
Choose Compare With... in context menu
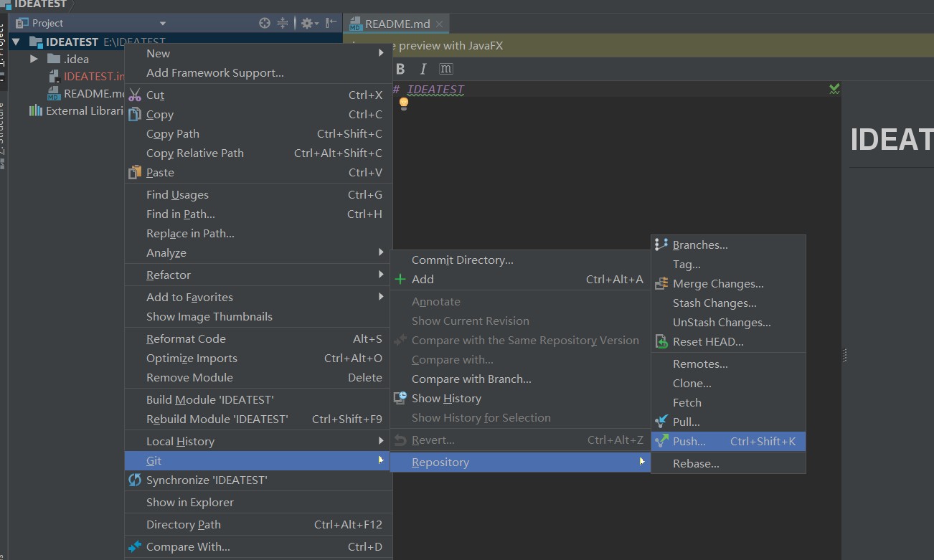(x=258, y=546)
